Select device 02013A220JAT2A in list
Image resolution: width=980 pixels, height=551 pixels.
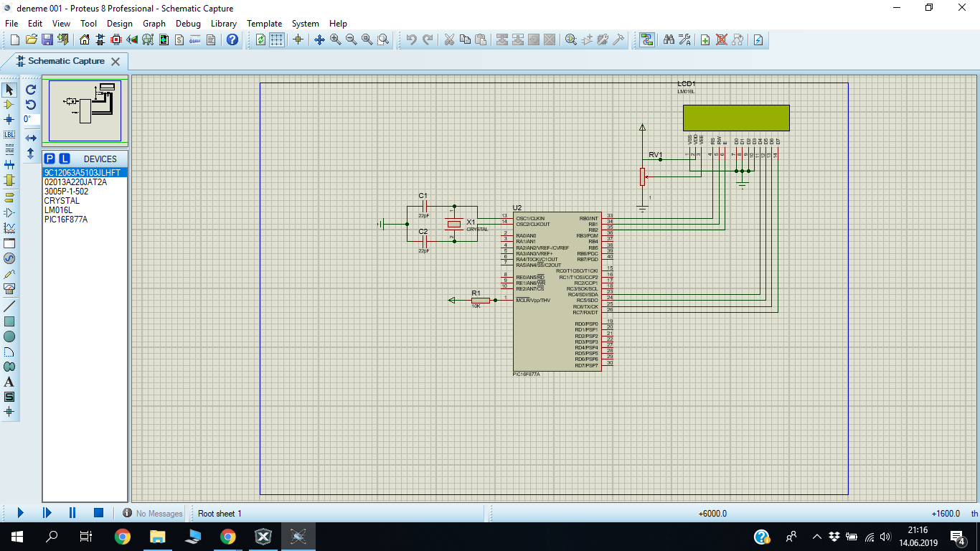[85, 182]
